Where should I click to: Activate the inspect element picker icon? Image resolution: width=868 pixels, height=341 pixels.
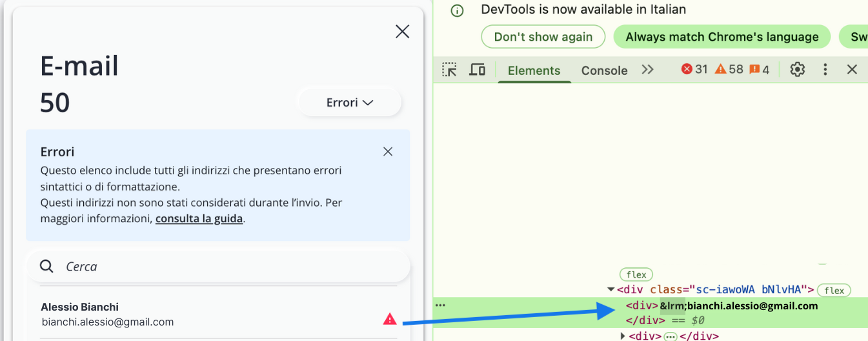click(x=449, y=70)
